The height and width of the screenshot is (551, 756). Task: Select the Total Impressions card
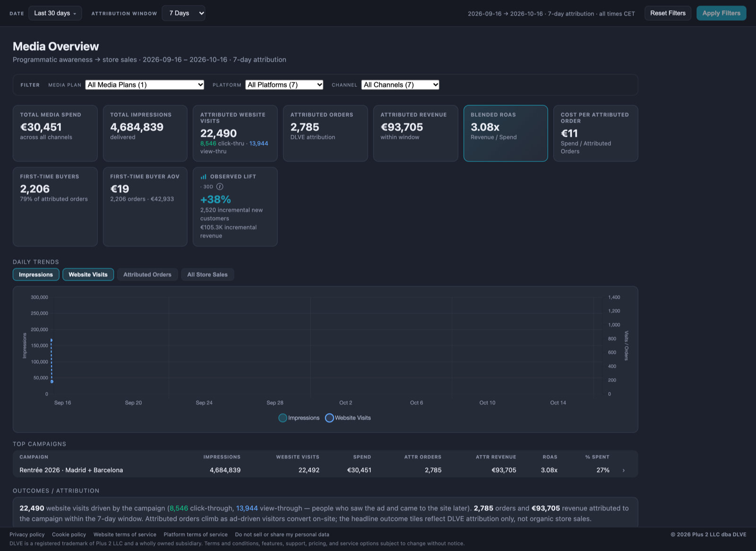click(145, 133)
